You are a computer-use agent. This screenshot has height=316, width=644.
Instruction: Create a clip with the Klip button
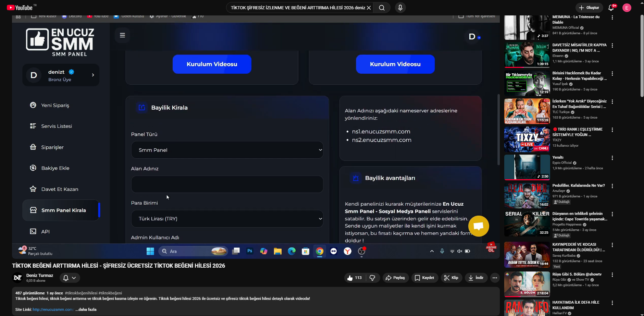pos(451,278)
